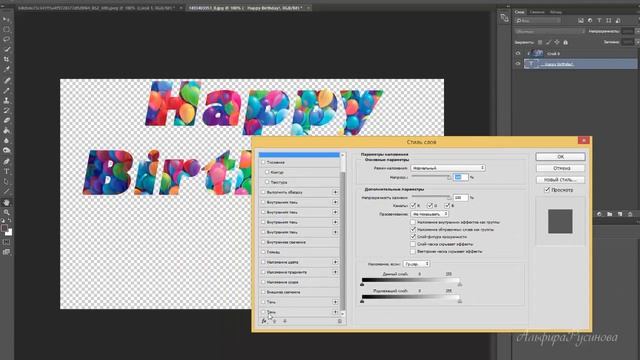Select the Clone Stamp tool
640x360 pixels.
tap(7, 100)
